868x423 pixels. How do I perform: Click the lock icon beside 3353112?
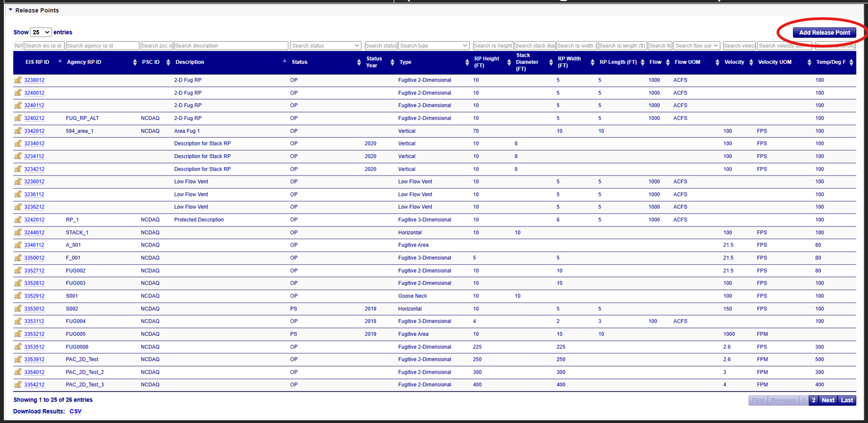tap(18, 321)
